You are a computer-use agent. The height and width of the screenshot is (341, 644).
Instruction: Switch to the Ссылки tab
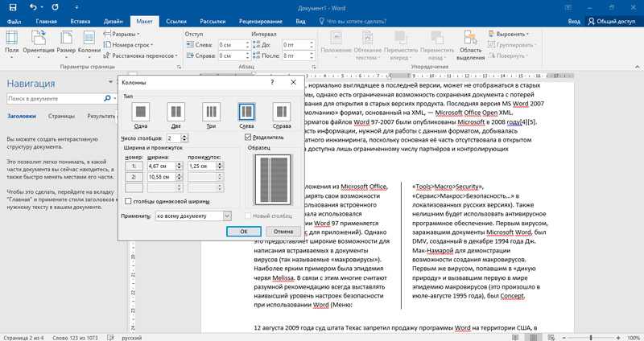pyautogui.click(x=176, y=22)
